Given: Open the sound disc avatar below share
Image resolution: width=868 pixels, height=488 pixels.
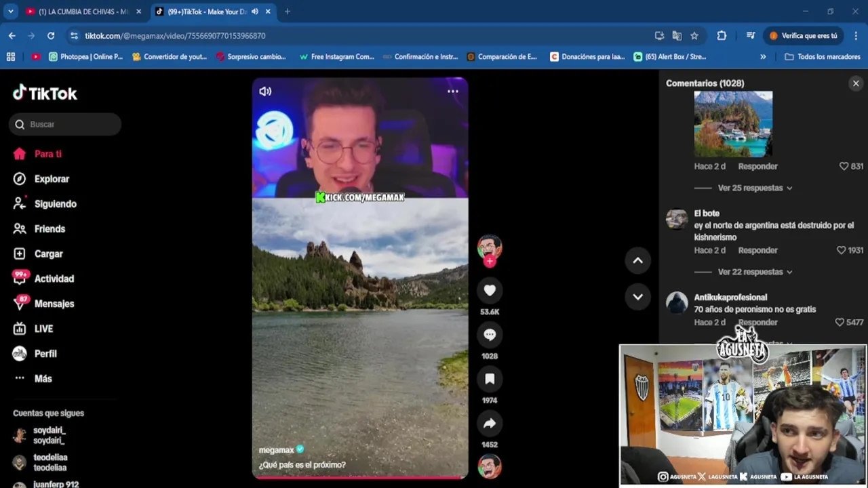Looking at the screenshot, I should point(490,466).
